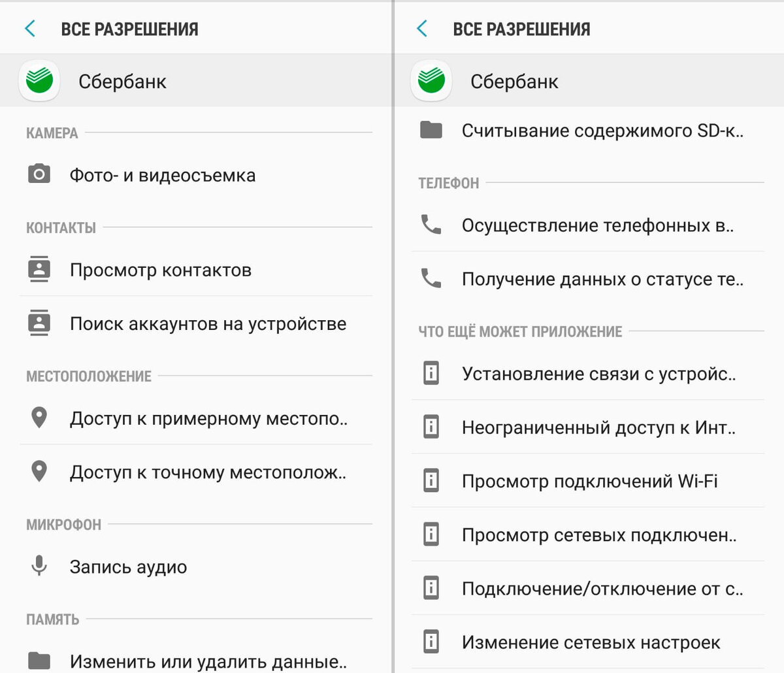Open Фото- и видеосъемка permission
Viewport: 784px width, 673px height.
196,175
